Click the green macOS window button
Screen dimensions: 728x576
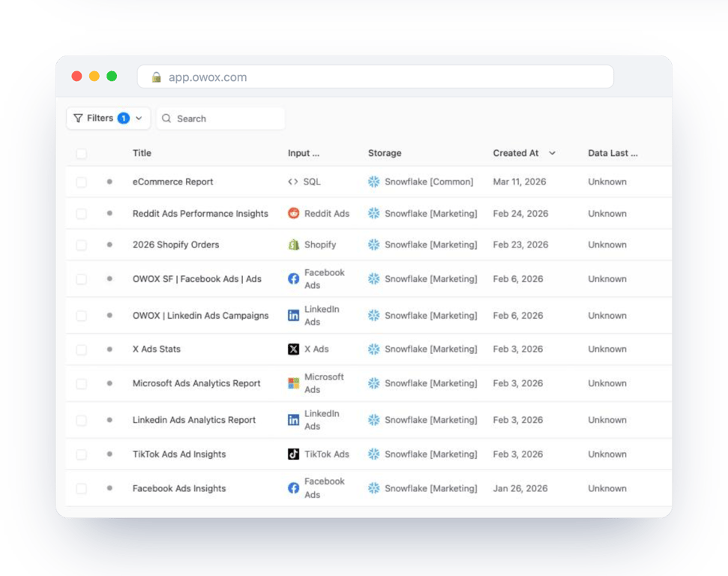tap(112, 76)
